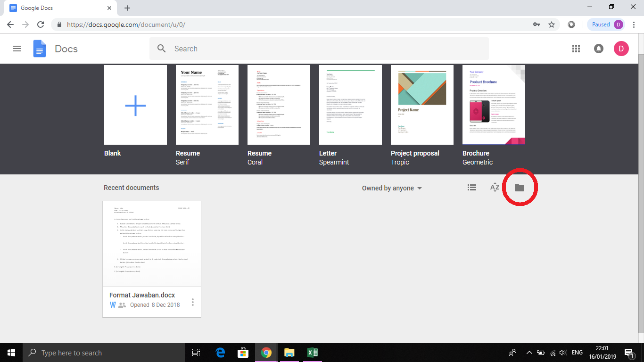
Task: Open File Explorer from the taskbar
Action: (289, 353)
